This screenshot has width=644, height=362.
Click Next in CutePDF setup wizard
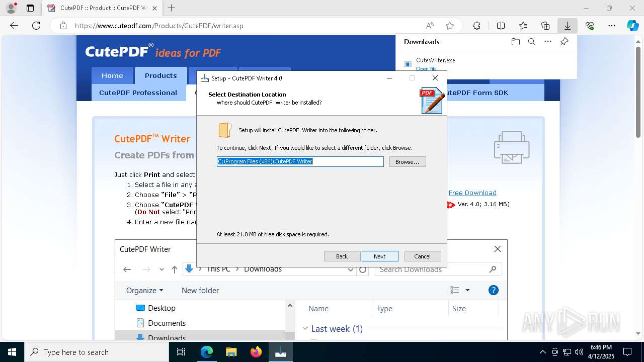coord(380,256)
